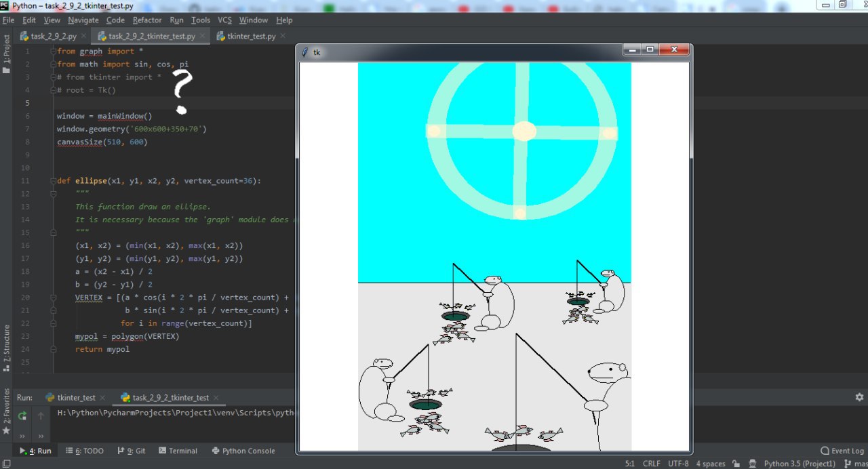Toggle fold marker at line 4 comment
This screenshot has height=469, width=868.
(54, 90)
